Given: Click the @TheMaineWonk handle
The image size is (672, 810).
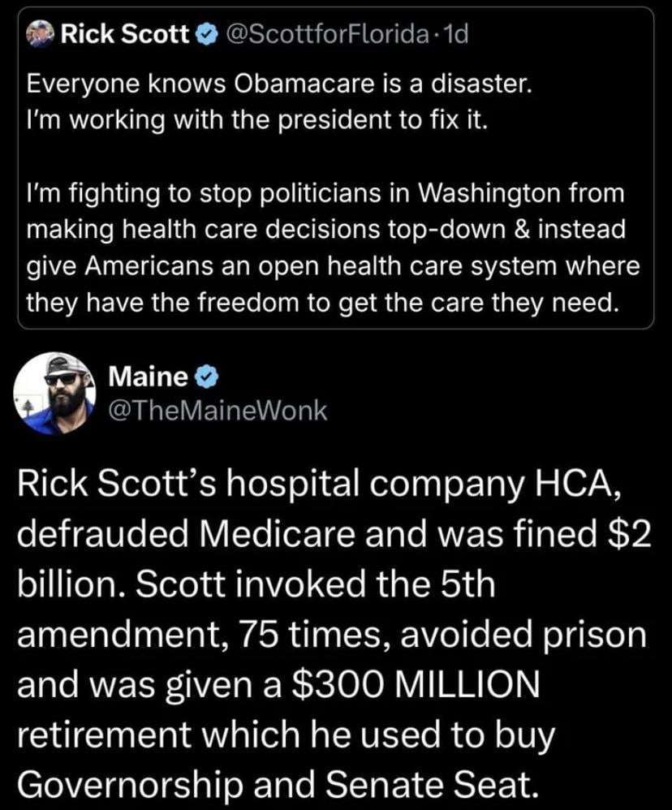Looking at the screenshot, I should [218, 411].
